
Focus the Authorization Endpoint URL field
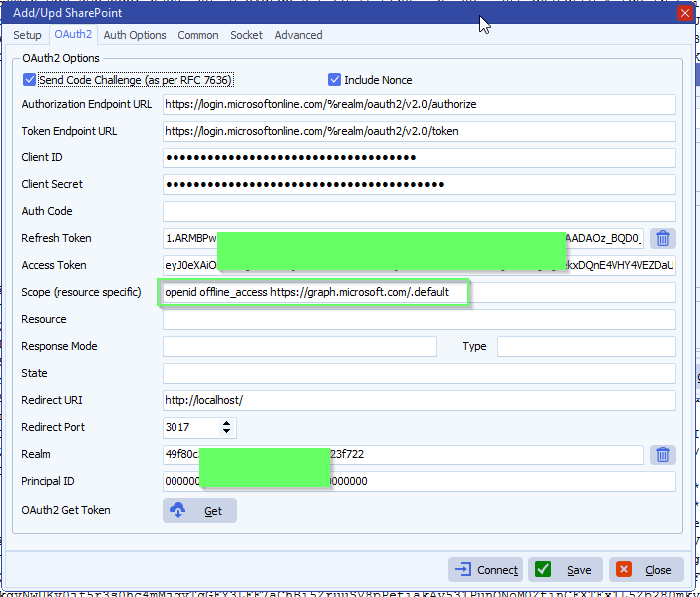point(419,104)
